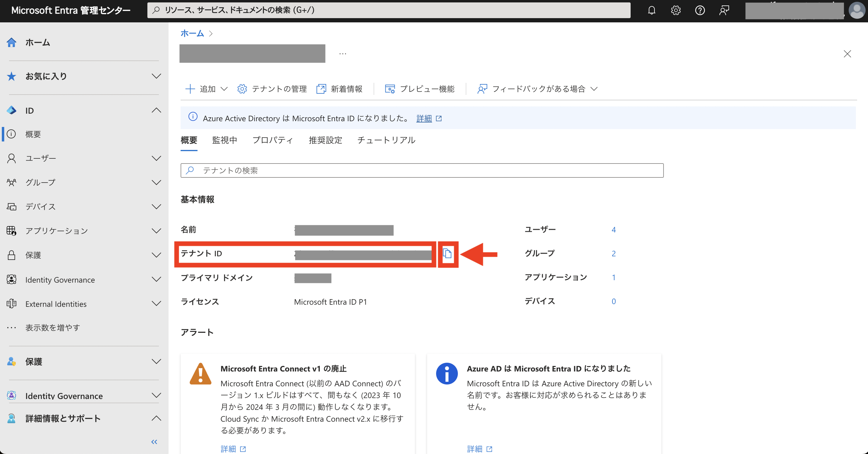Viewport: 868px width, 454px height.
Task: Expand the bottom Identity Governance section
Action: [x=156, y=395]
